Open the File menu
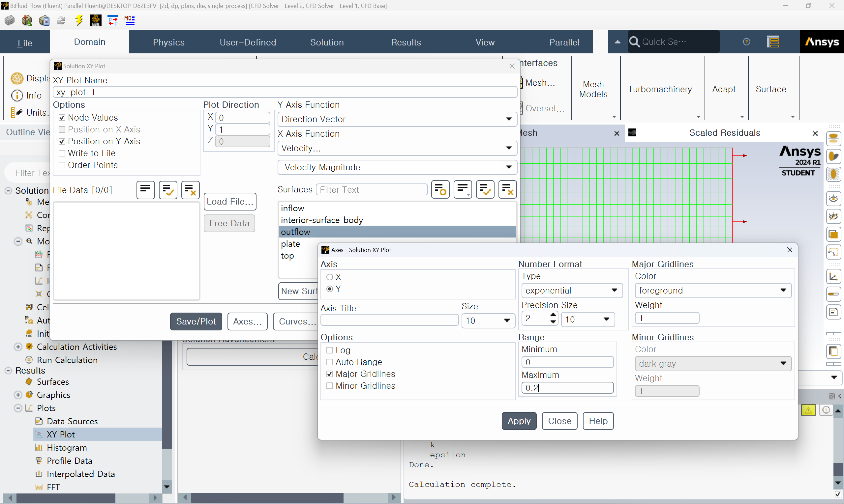This screenshot has height=504, width=844. [25, 42]
